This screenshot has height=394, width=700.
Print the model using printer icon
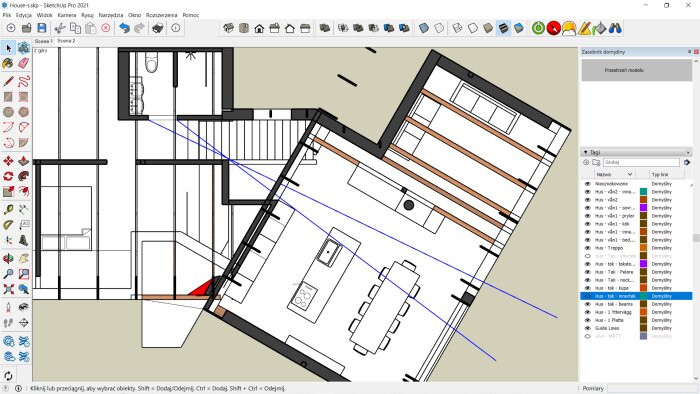[157, 28]
